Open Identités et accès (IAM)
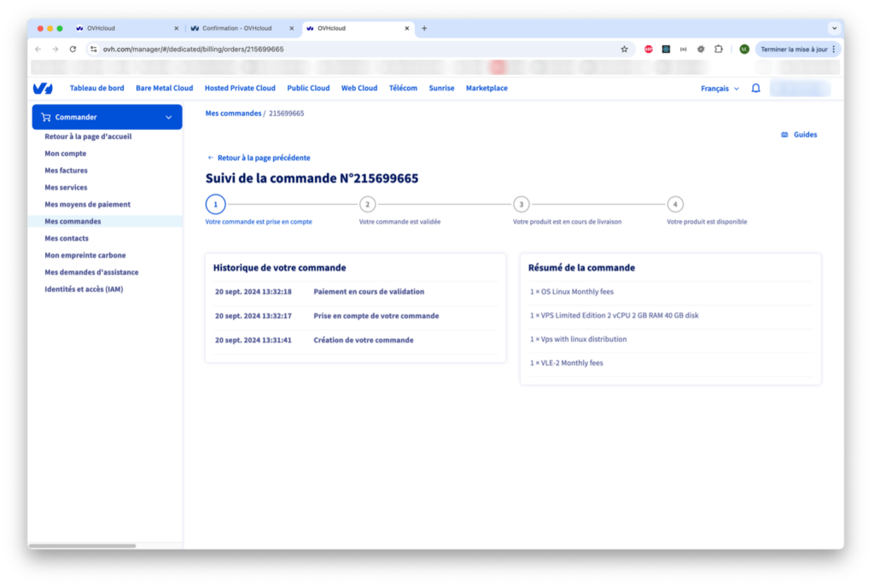This screenshot has height=588, width=874. tap(84, 289)
